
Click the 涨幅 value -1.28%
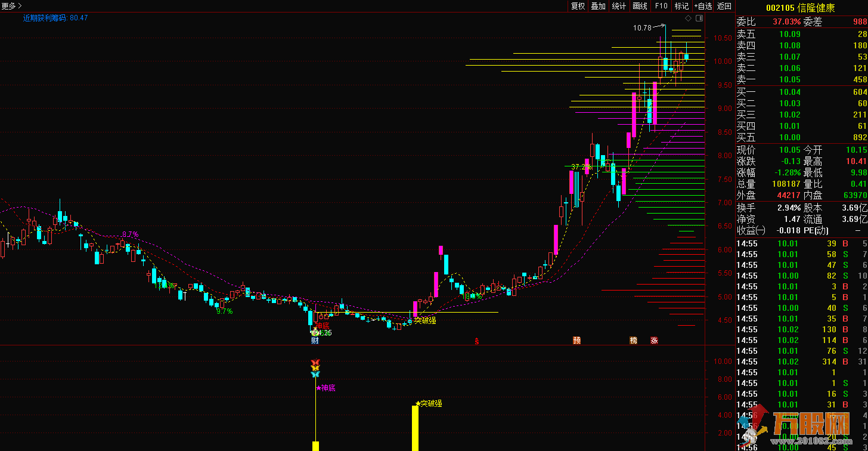point(786,172)
